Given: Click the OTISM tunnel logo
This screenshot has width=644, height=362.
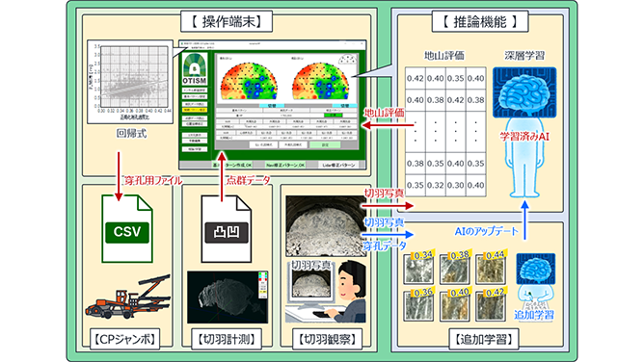Looking at the screenshot, I should (x=195, y=68).
